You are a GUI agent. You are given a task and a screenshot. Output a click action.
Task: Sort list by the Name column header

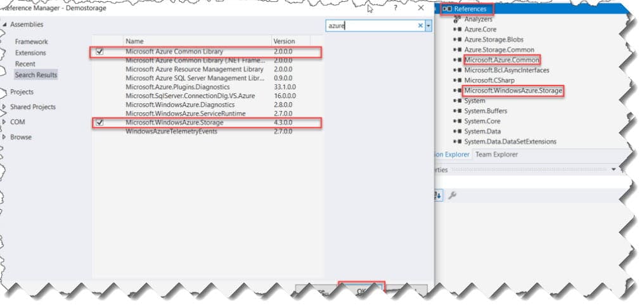pyautogui.click(x=197, y=41)
